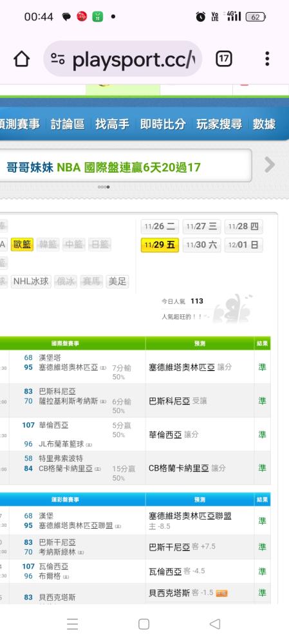Open the 即時比分 menu

163,124
